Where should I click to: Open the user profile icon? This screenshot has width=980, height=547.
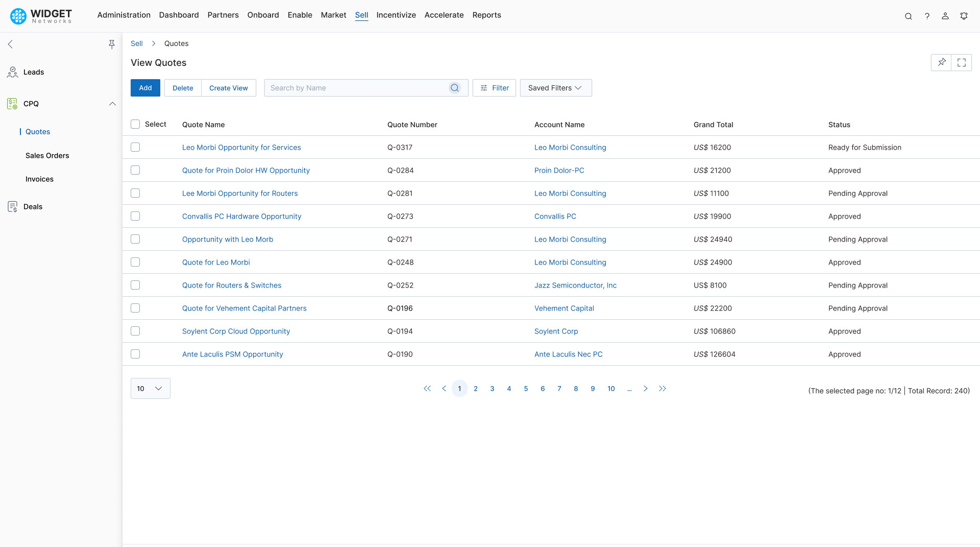[945, 16]
